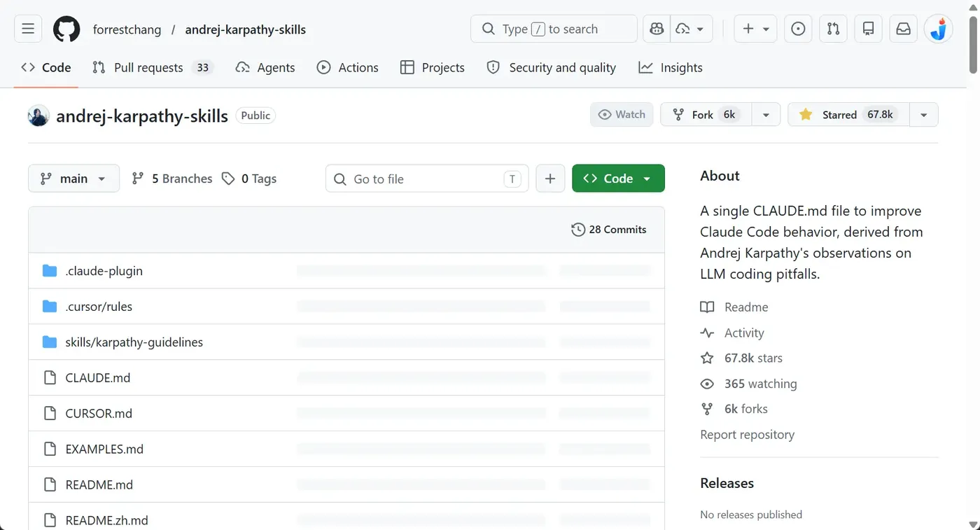
Task: Click the Report repository link
Action: click(x=747, y=434)
